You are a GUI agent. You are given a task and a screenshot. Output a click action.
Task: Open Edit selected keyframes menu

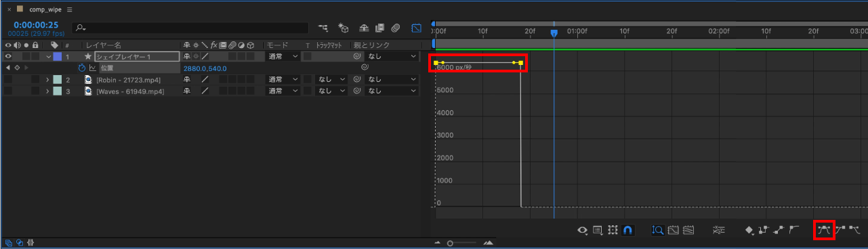point(749,230)
